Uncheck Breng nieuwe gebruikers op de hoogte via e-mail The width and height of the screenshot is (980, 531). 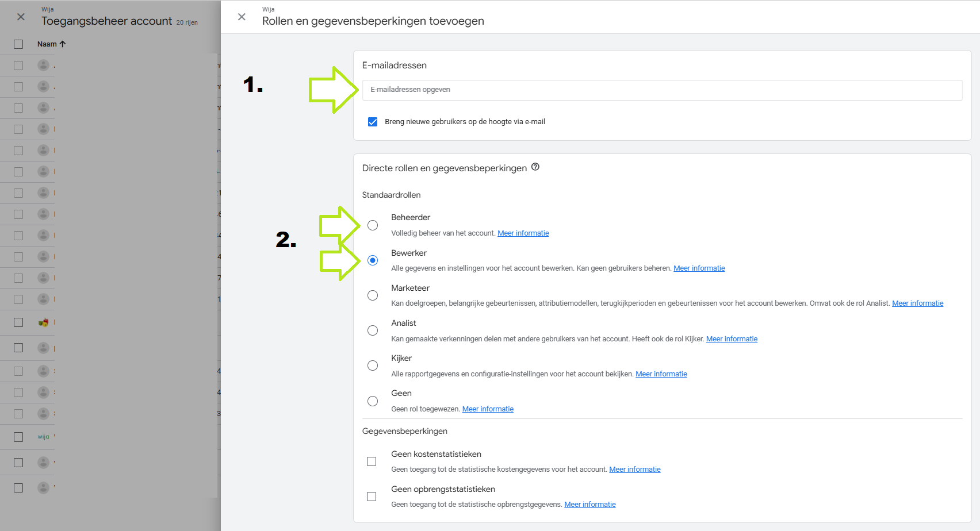(373, 122)
